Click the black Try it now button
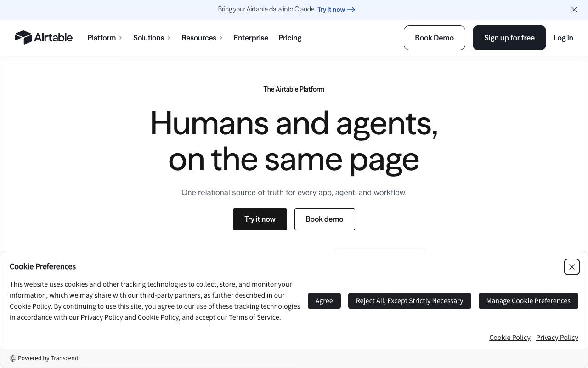 [260, 219]
